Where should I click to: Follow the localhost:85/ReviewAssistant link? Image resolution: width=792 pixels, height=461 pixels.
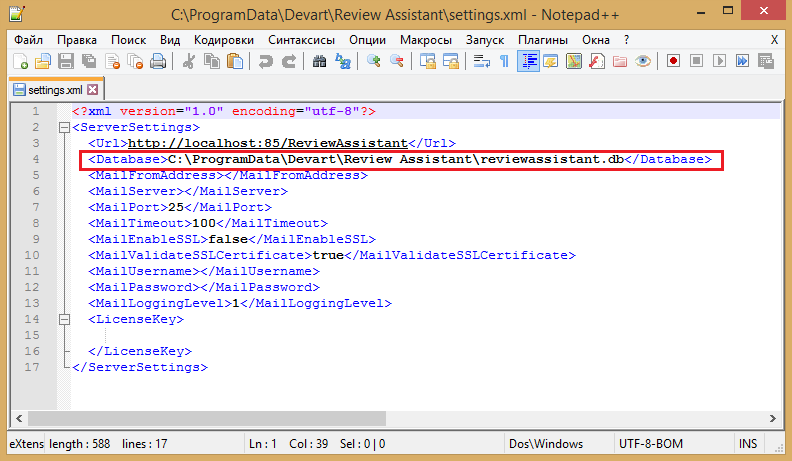coord(268,143)
